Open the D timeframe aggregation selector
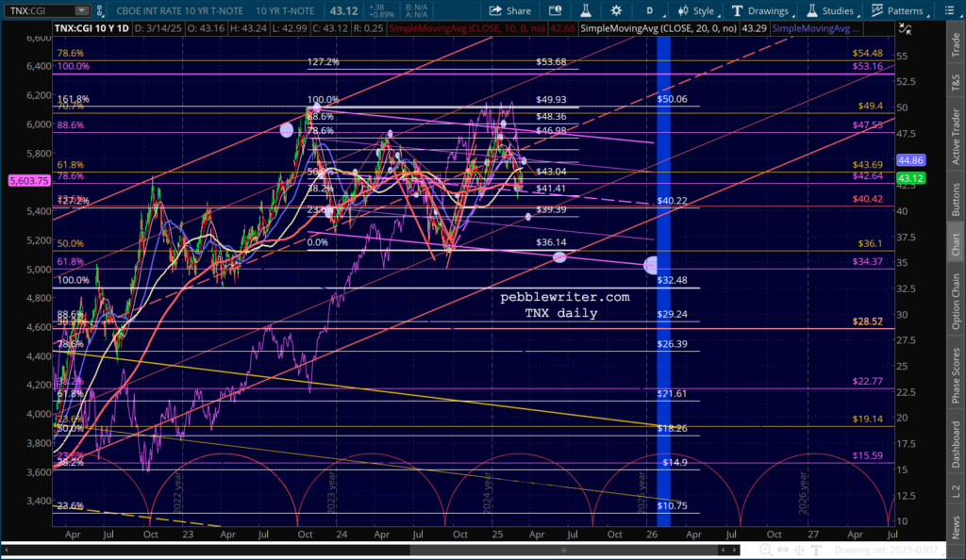Image resolution: width=966 pixels, height=560 pixels. (x=650, y=10)
